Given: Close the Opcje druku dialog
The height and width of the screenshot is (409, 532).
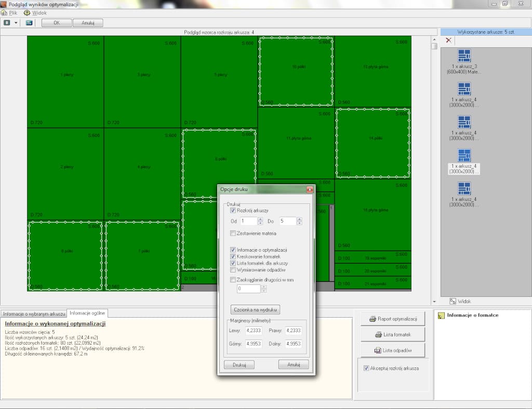Looking at the screenshot, I should pyautogui.click(x=310, y=189).
